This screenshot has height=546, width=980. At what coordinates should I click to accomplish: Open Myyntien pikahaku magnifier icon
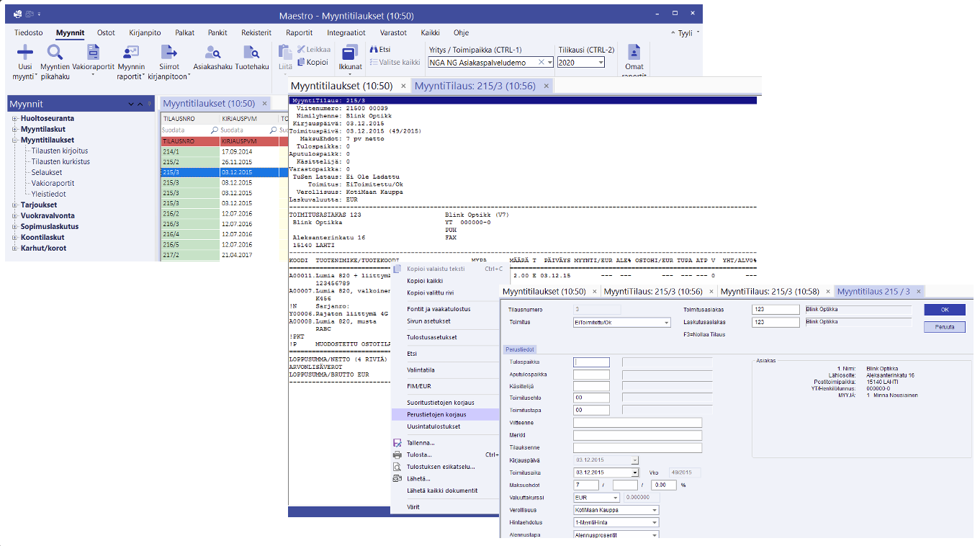click(x=55, y=52)
